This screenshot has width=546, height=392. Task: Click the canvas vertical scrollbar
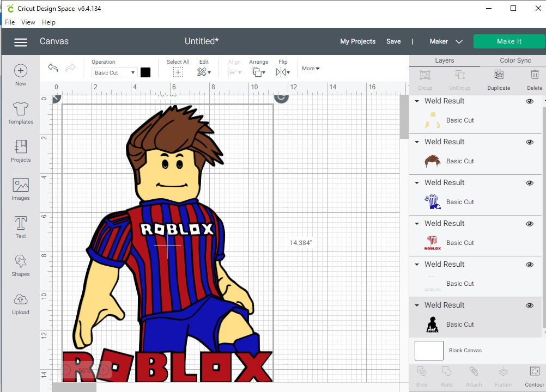[x=404, y=117]
